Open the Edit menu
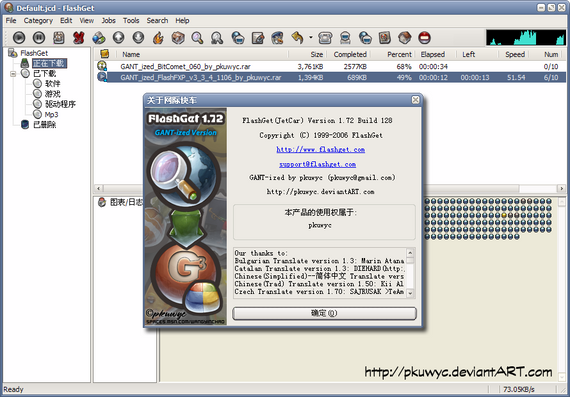 coord(66,20)
